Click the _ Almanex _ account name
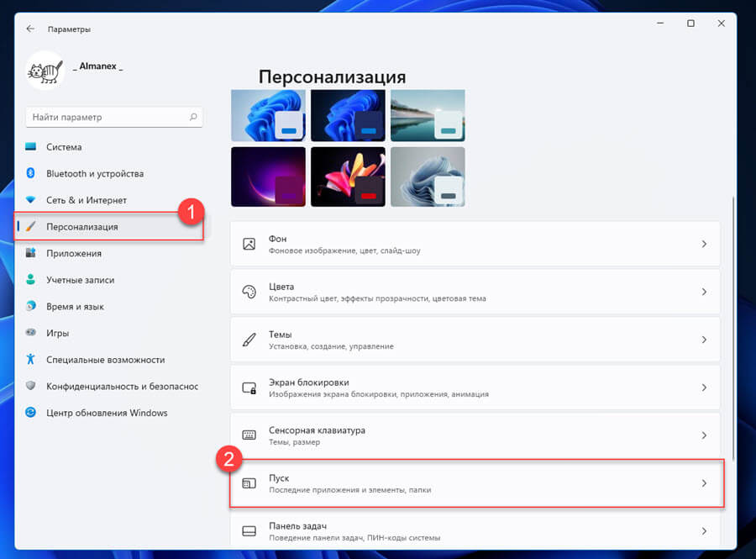The height and width of the screenshot is (559, 756). pos(98,66)
